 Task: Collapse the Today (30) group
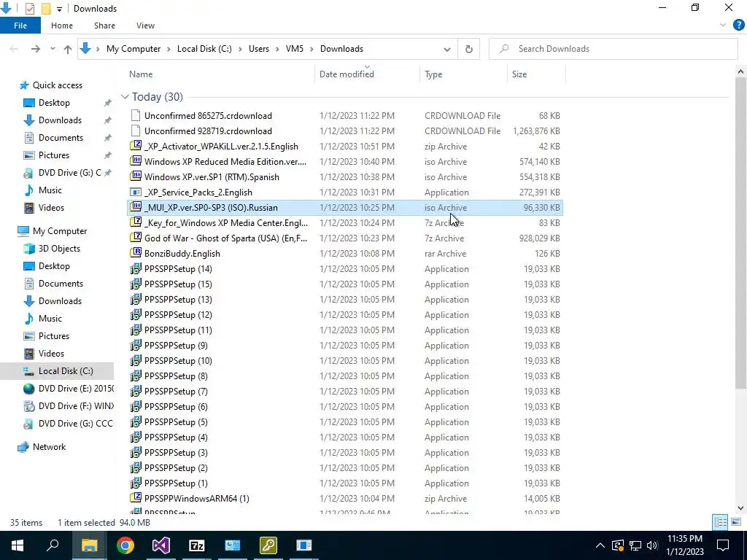tap(125, 97)
